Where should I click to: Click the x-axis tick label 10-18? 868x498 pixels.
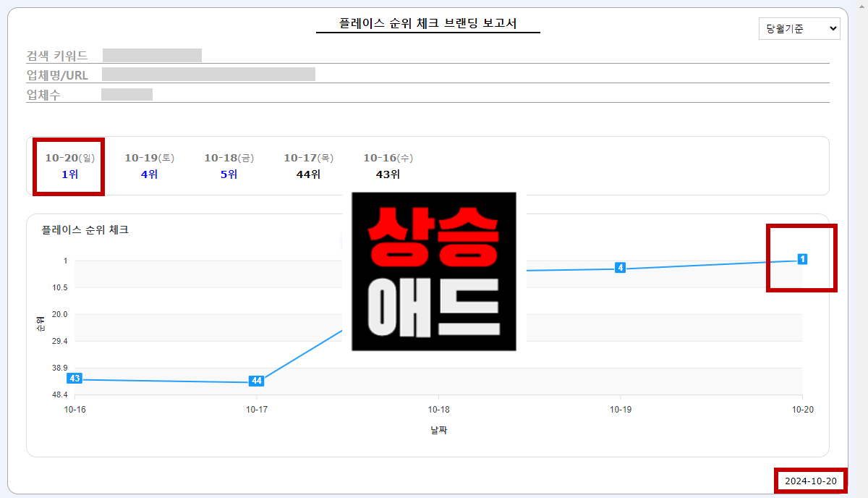(x=438, y=409)
